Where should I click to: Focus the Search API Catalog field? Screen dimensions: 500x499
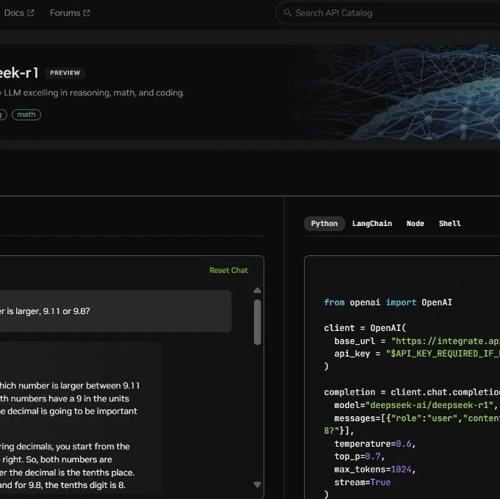click(388, 13)
